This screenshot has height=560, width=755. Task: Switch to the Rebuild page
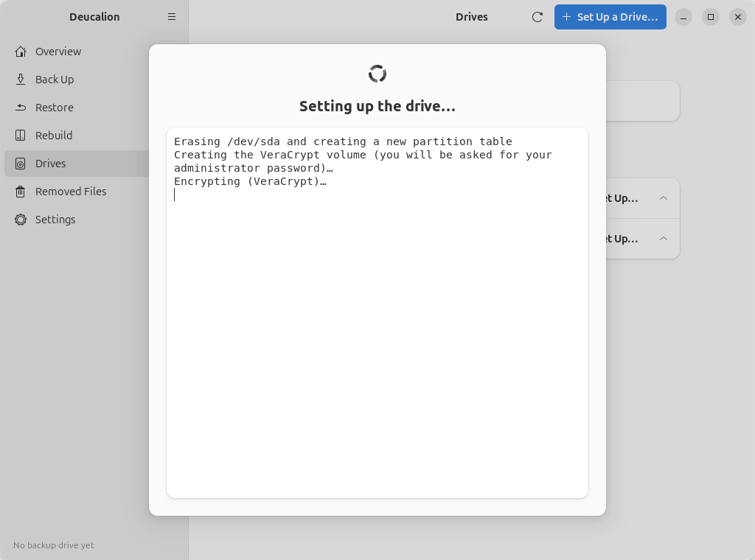pos(94,135)
